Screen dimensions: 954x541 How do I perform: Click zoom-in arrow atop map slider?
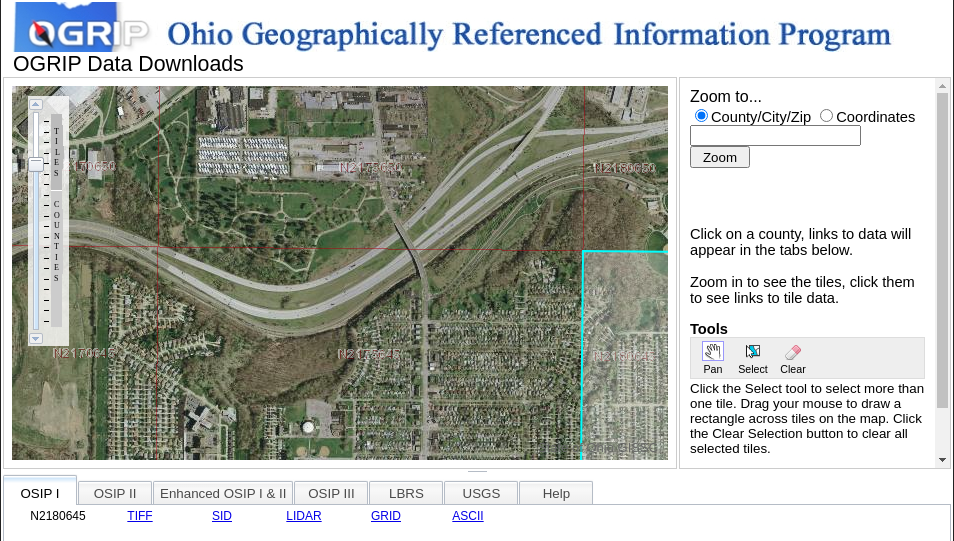click(35, 104)
